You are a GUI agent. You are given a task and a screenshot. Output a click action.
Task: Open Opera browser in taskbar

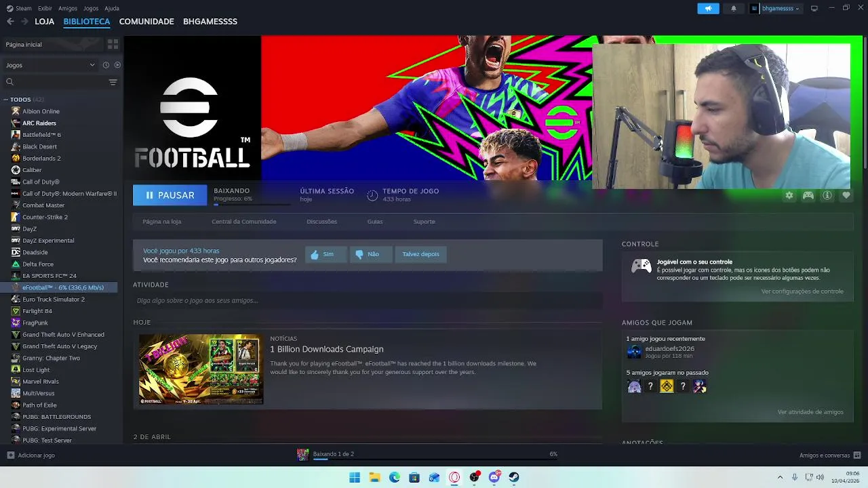tap(454, 477)
